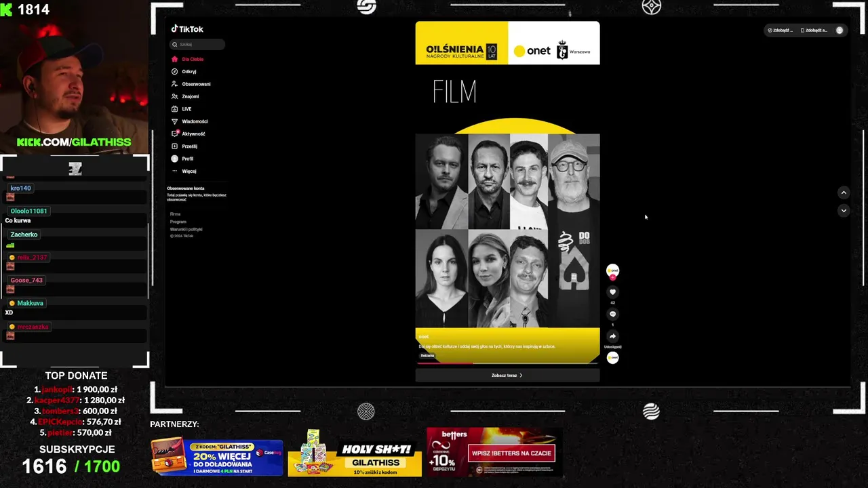This screenshot has height=488, width=868.
Task: Click chat user kro140
Action: 21,188
